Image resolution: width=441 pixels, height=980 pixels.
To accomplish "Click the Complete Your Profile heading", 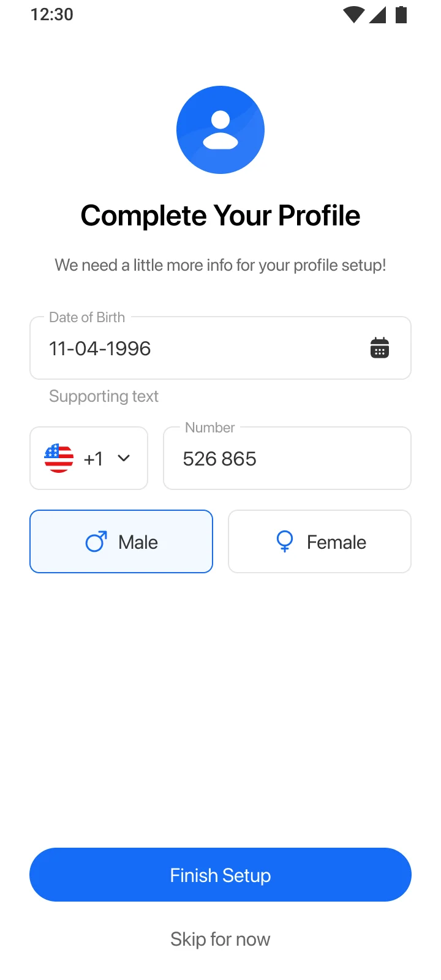I will (221, 216).
